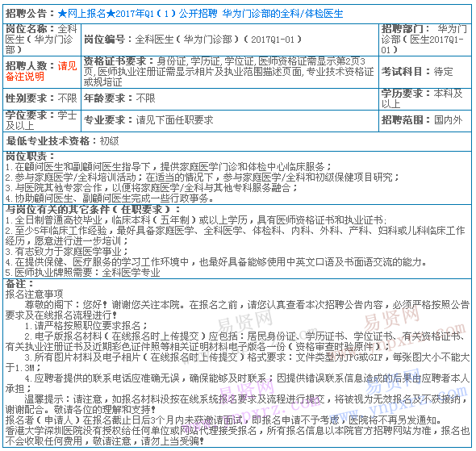Click note 1 请严格按照职位要求报名
Viewport: 476px width, 451px height.
point(86,326)
